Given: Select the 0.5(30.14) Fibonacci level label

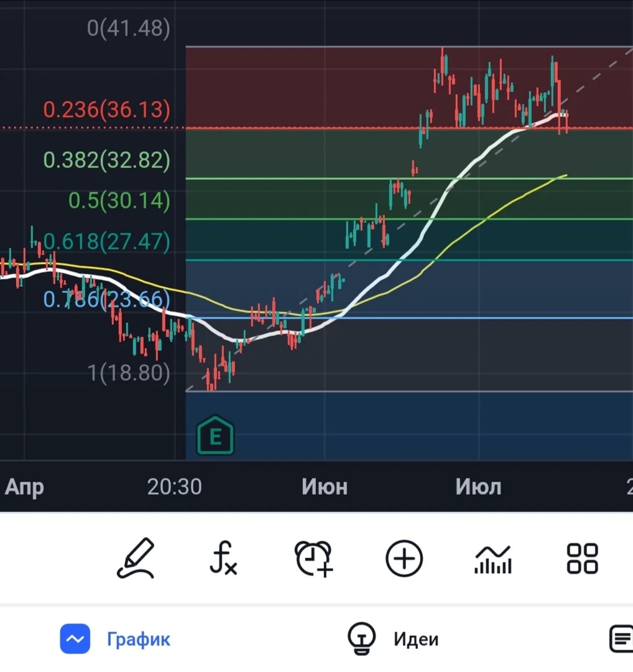Looking at the screenshot, I should [119, 200].
